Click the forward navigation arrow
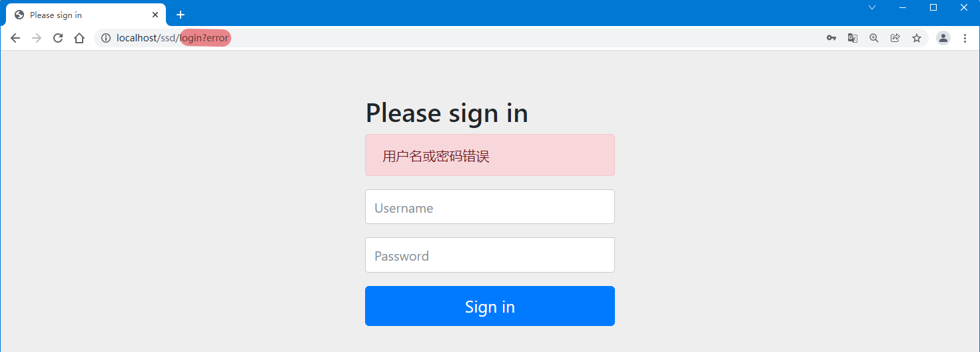The image size is (980, 352). point(37,38)
